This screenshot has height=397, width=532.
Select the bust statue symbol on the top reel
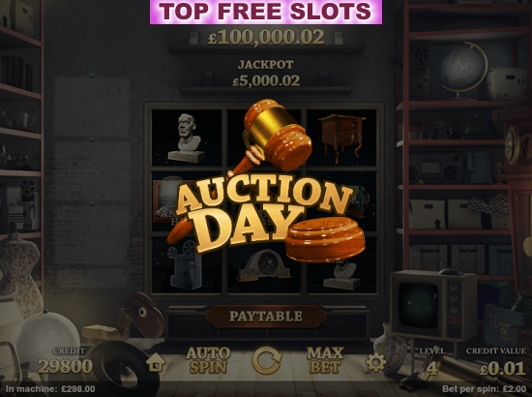coord(187,137)
